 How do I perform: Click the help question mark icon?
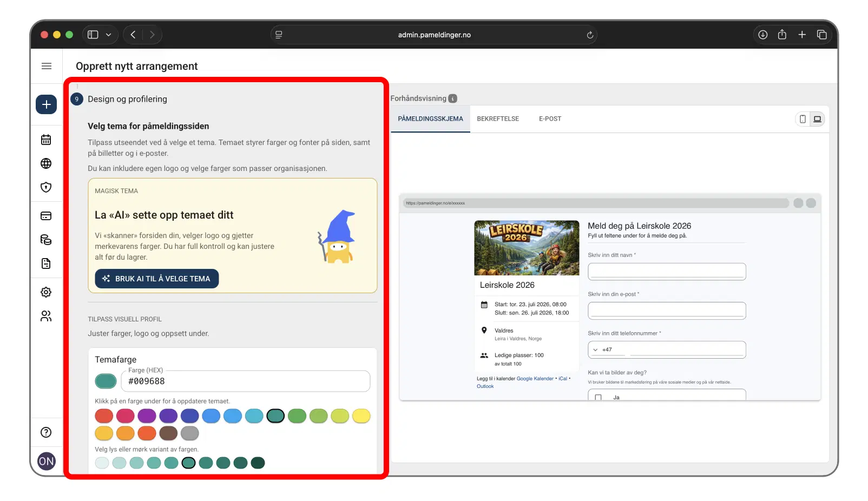point(46,432)
